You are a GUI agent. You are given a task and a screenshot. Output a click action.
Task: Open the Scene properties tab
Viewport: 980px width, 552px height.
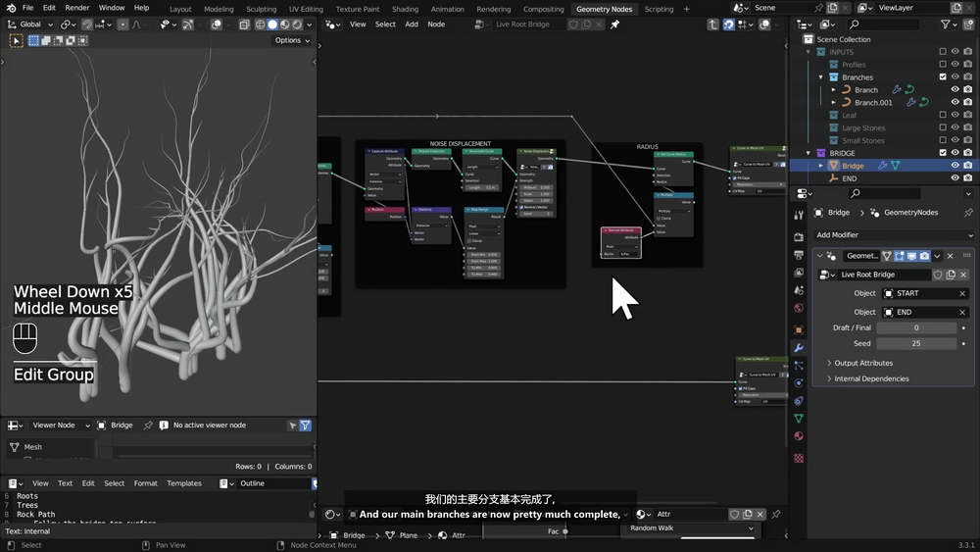(x=798, y=290)
